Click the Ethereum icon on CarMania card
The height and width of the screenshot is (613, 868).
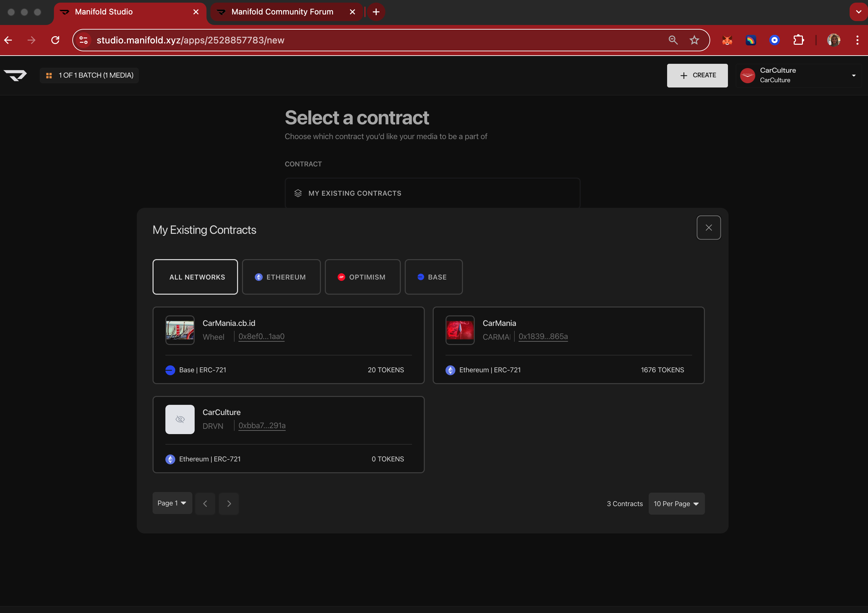(x=450, y=370)
